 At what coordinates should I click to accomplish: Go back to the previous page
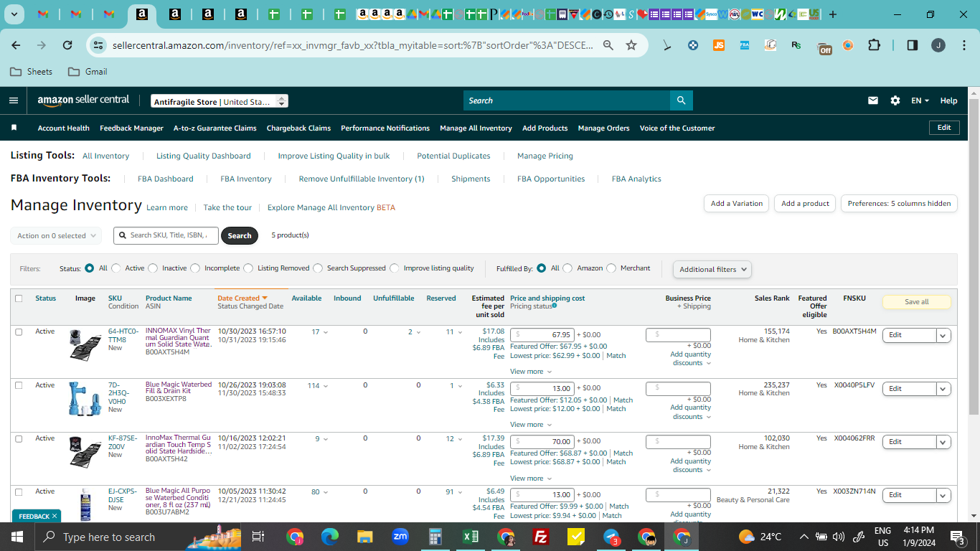tap(16, 45)
